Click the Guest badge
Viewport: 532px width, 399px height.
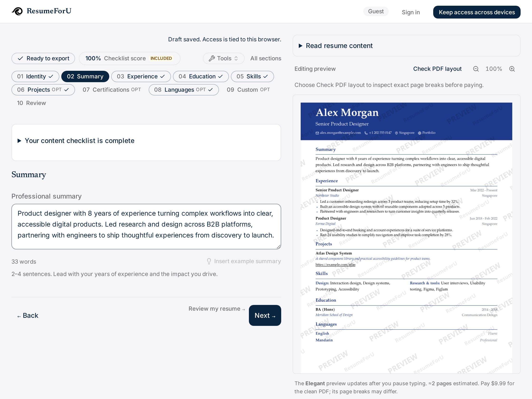click(x=376, y=12)
